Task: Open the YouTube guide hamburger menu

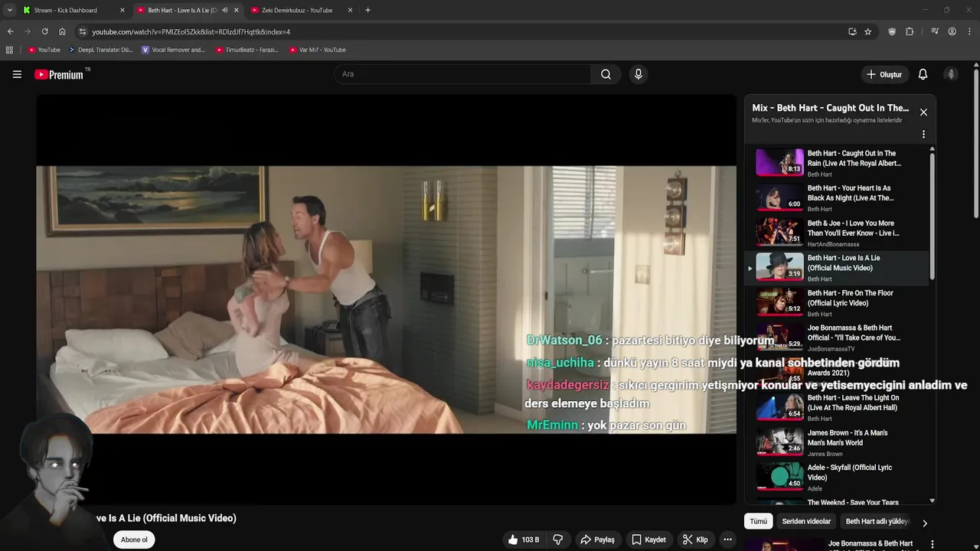Action: tap(17, 74)
